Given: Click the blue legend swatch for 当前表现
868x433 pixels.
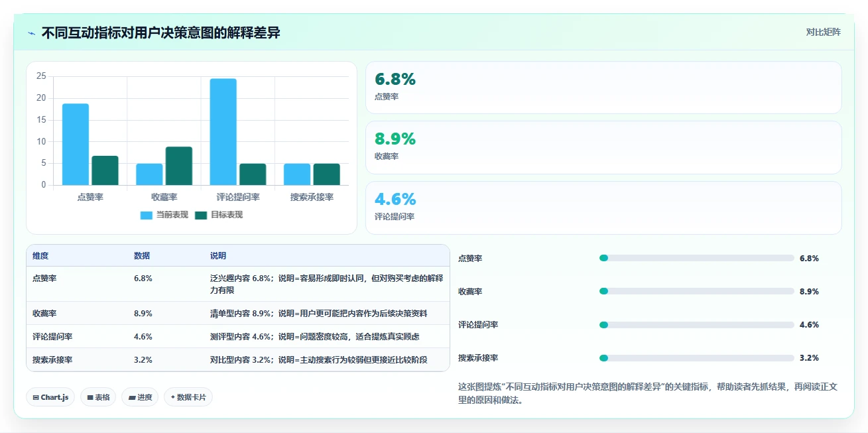Looking at the screenshot, I should (147, 215).
